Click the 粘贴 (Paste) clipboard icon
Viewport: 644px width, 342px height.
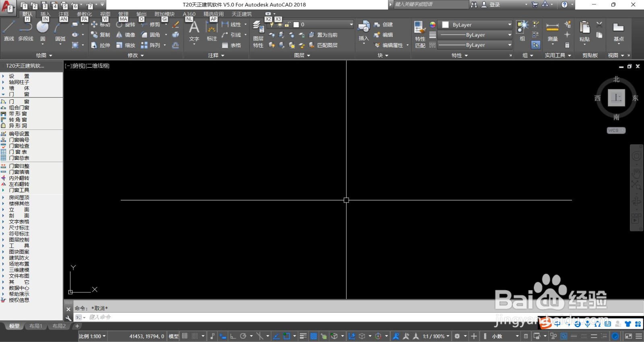(584, 32)
